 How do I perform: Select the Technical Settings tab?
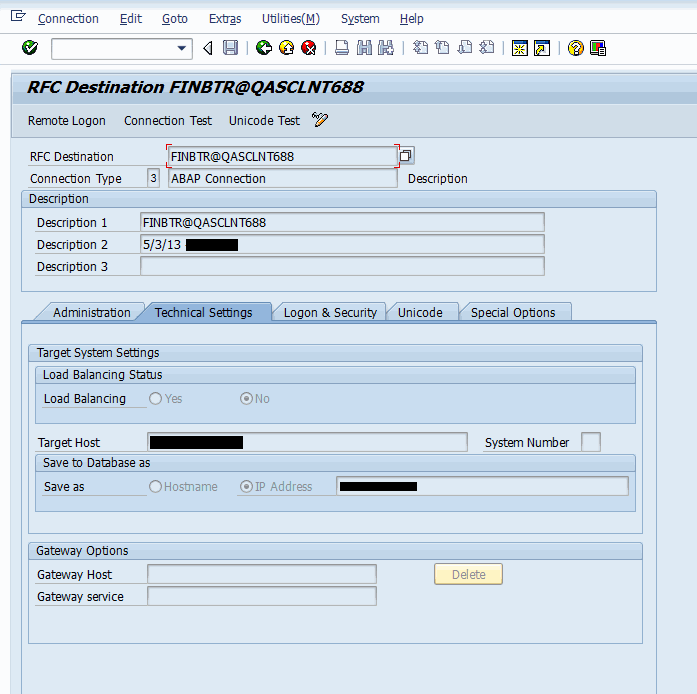coord(204,313)
